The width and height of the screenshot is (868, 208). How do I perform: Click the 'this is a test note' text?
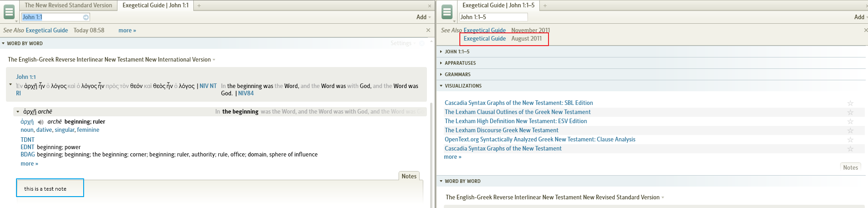click(45, 189)
